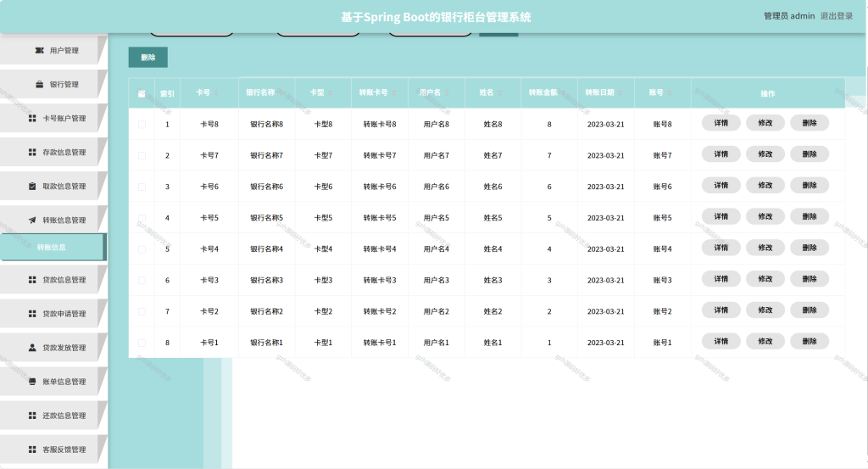Check the row with 卡号3
868x469 pixels.
(x=142, y=280)
